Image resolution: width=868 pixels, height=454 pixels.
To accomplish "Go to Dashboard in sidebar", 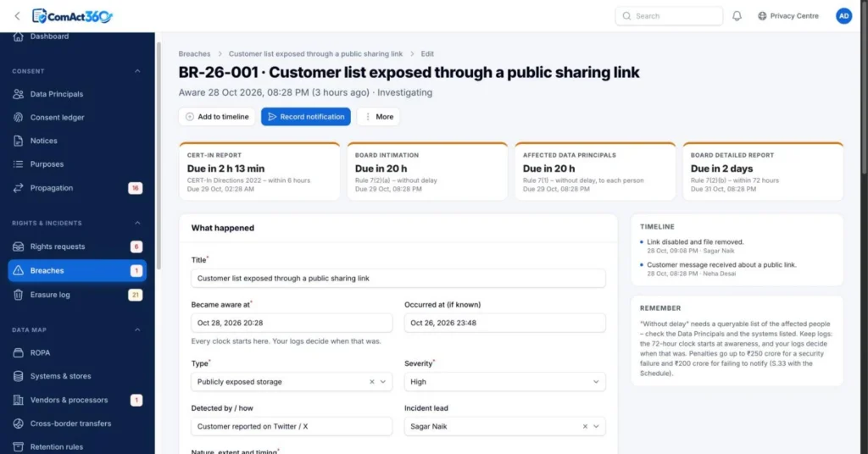I will point(49,36).
